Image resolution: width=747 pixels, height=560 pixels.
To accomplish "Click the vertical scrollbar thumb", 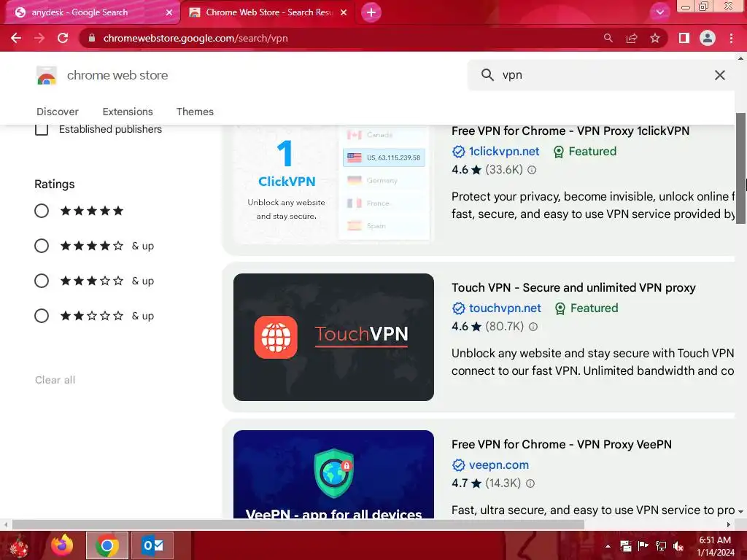I will (x=740, y=168).
